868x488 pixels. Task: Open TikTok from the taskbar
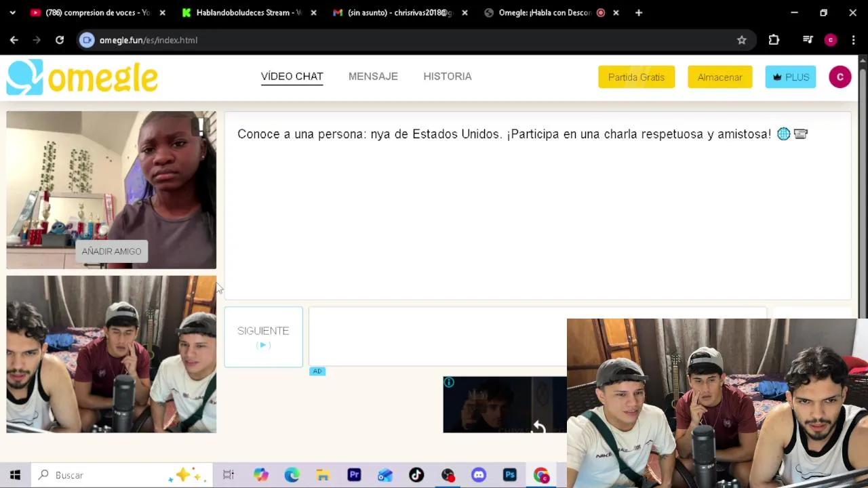pos(416,475)
